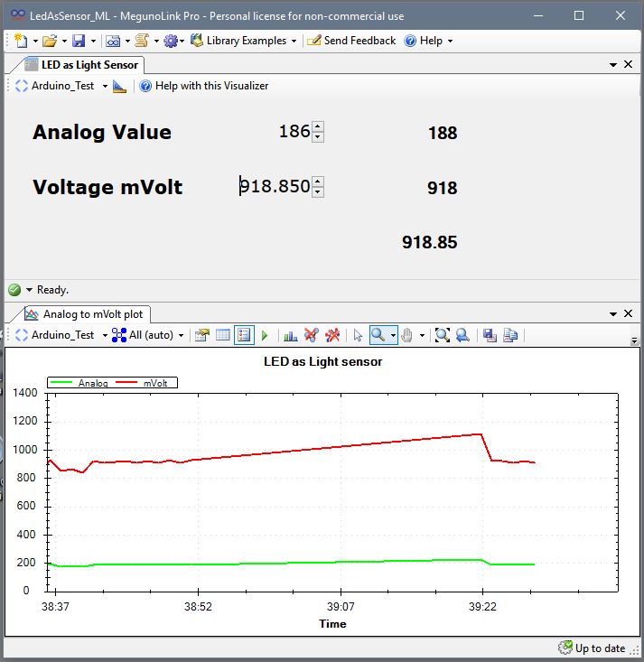
Task: Click the 918.85 value label
Action: (x=429, y=242)
